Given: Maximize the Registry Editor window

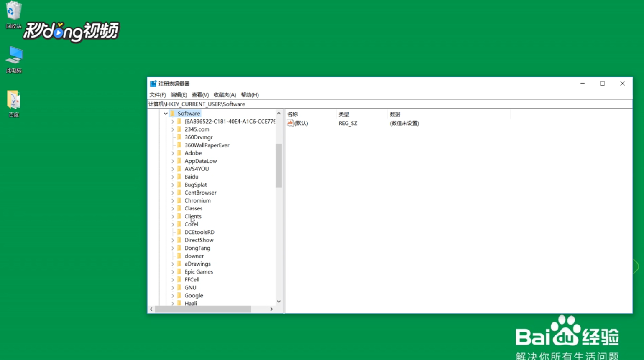Looking at the screenshot, I should point(603,84).
